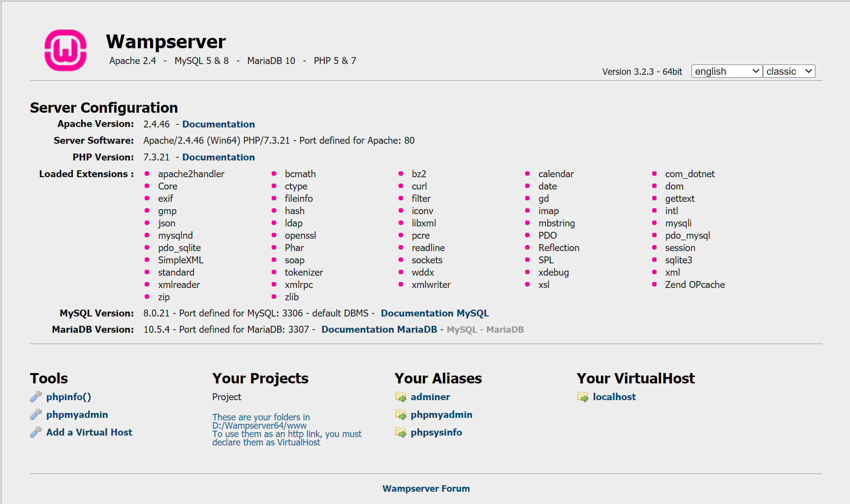Click the folder icon beside adminer alias
Image resolution: width=850 pixels, height=504 pixels.
(x=401, y=397)
